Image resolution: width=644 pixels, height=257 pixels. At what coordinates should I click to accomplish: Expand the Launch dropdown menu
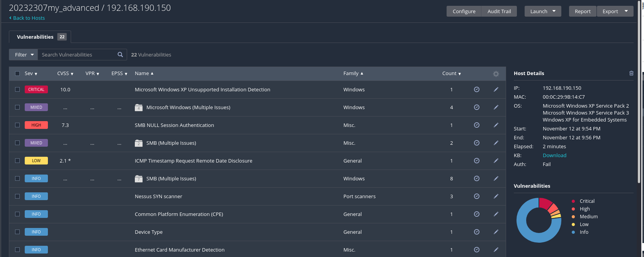tap(542, 11)
